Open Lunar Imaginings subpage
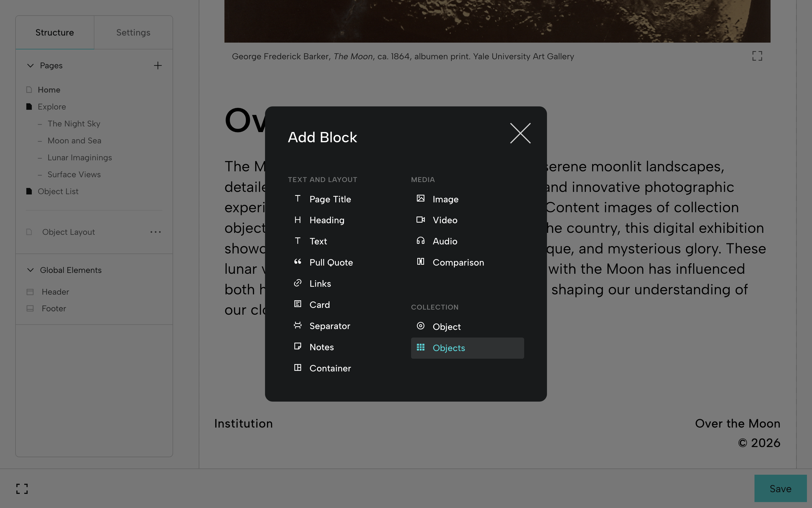The height and width of the screenshot is (508, 812). point(80,157)
